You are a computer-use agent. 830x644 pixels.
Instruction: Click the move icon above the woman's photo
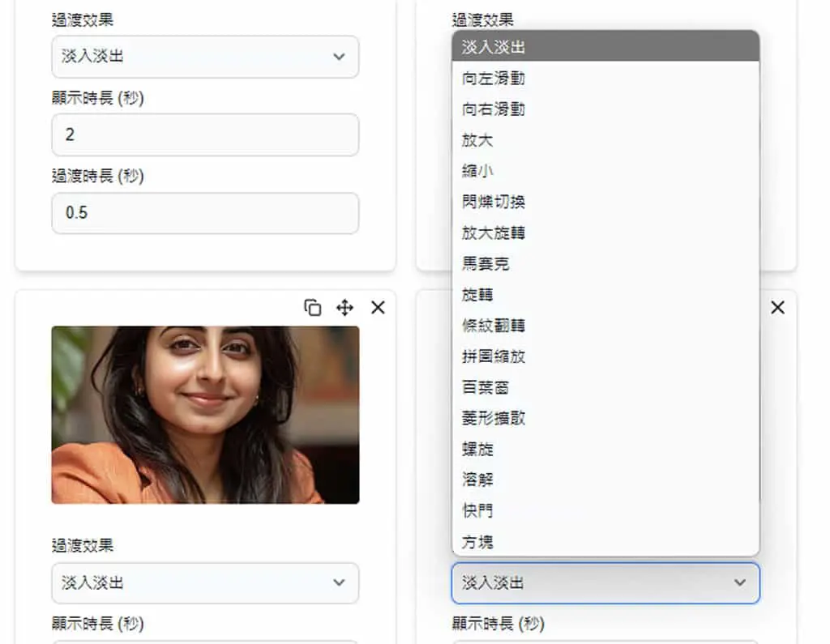click(x=345, y=308)
